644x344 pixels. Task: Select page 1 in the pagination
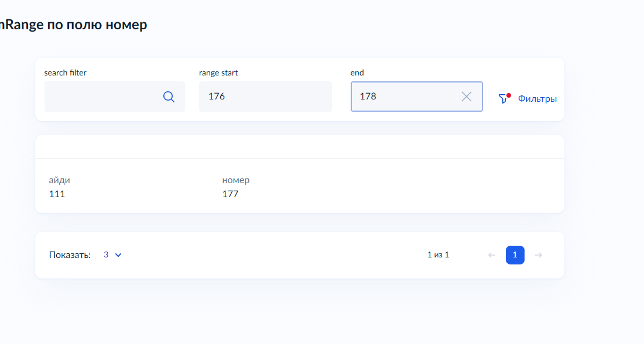(x=515, y=255)
